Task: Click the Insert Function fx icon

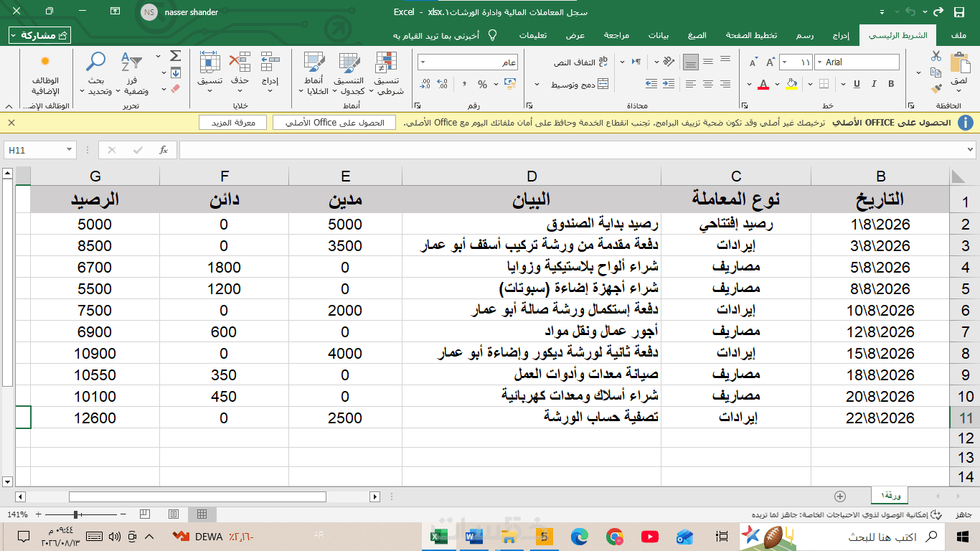Action: (164, 150)
